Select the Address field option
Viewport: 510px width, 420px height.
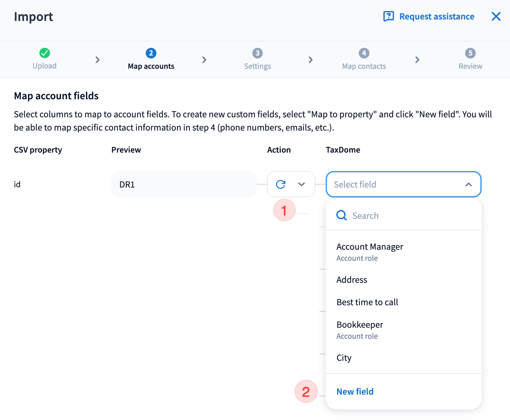pos(352,280)
